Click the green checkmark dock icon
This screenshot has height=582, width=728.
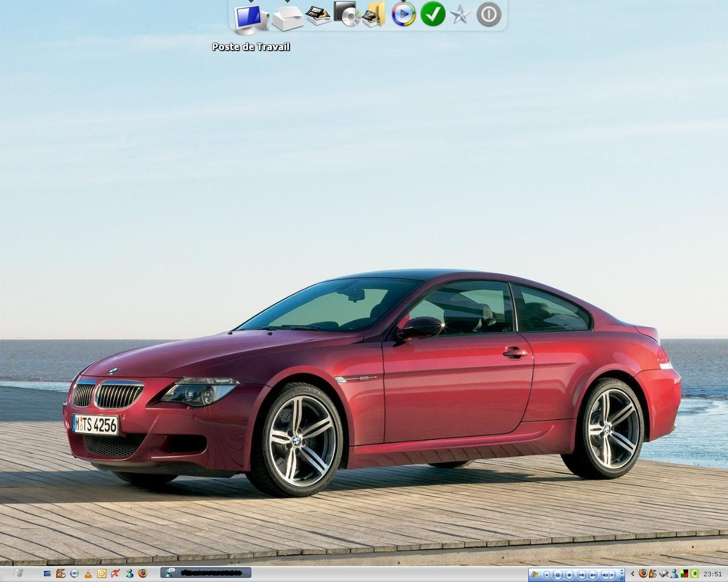(x=432, y=14)
